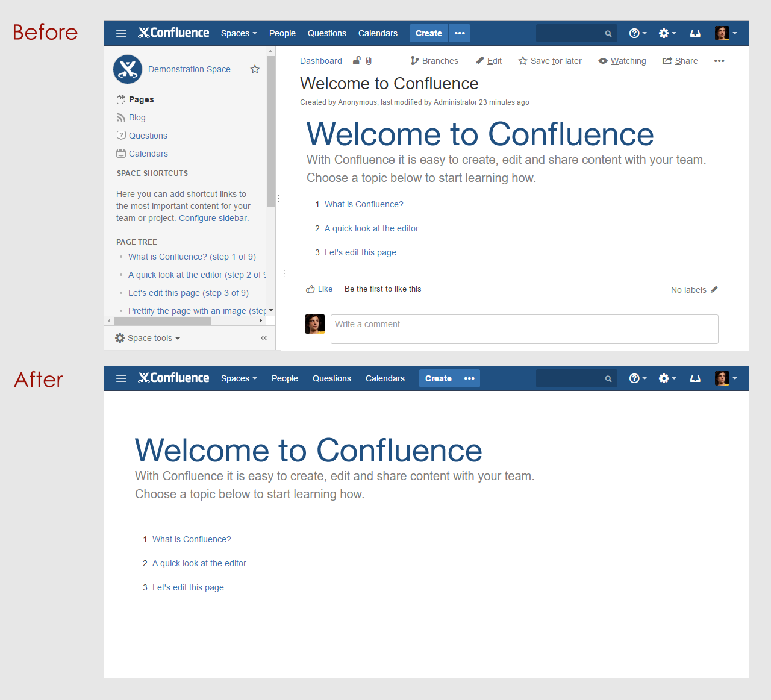
Task: Open 'A quick look at the editor' in After view
Action: [199, 563]
